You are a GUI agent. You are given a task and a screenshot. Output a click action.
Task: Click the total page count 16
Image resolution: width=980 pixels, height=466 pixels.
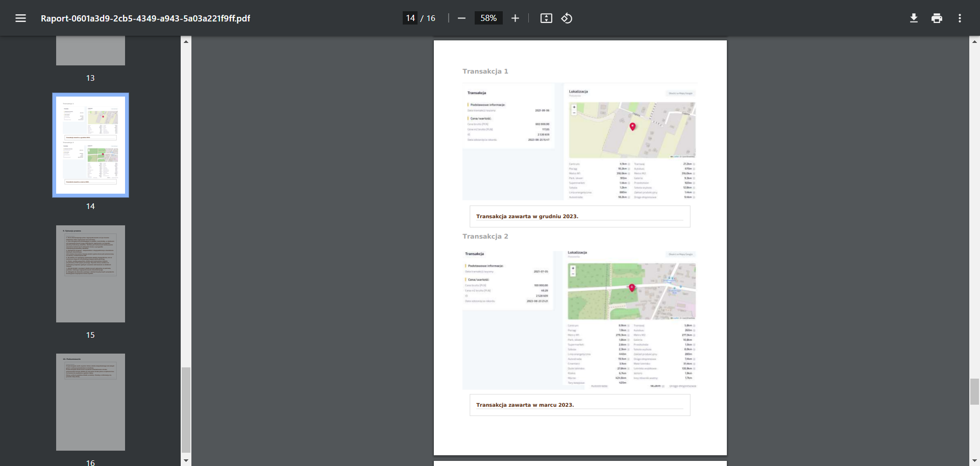[x=431, y=18]
